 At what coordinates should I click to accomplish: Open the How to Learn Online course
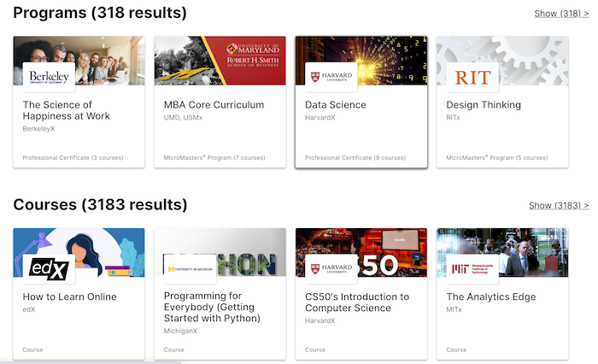70,296
